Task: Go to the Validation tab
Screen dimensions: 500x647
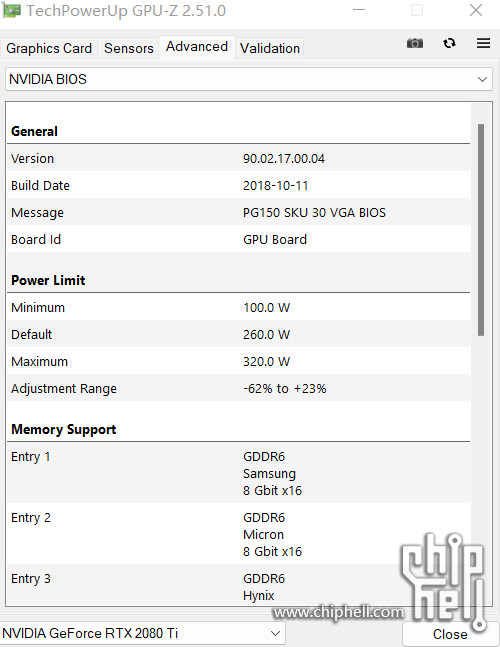Action: point(270,48)
